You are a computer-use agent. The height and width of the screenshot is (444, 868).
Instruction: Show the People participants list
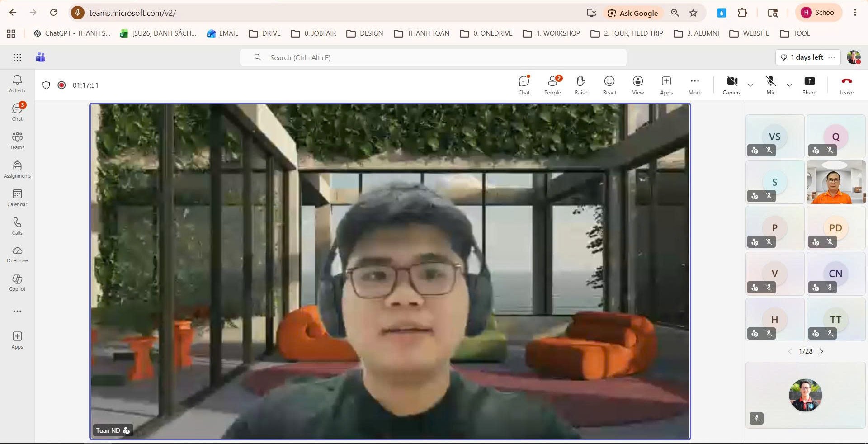[552, 85]
